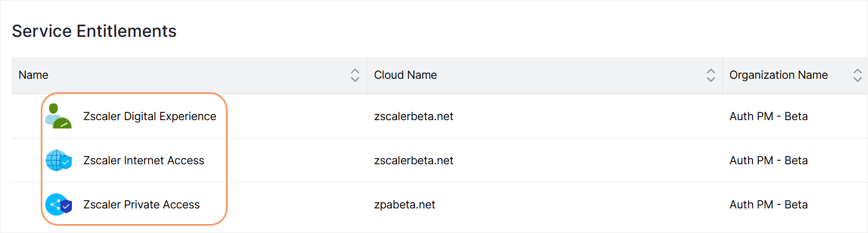Image resolution: width=868 pixels, height=233 pixels.
Task: Click Auth PM - Beta in Digital Experience row
Action: [x=769, y=116]
